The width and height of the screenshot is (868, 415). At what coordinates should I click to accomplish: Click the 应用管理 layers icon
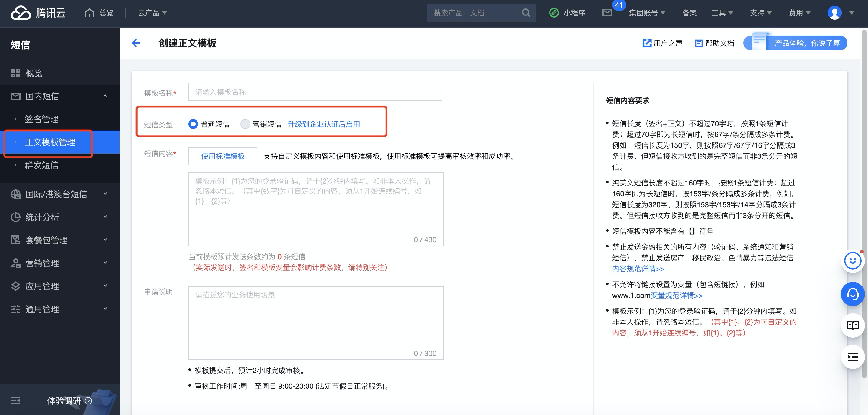pos(15,286)
